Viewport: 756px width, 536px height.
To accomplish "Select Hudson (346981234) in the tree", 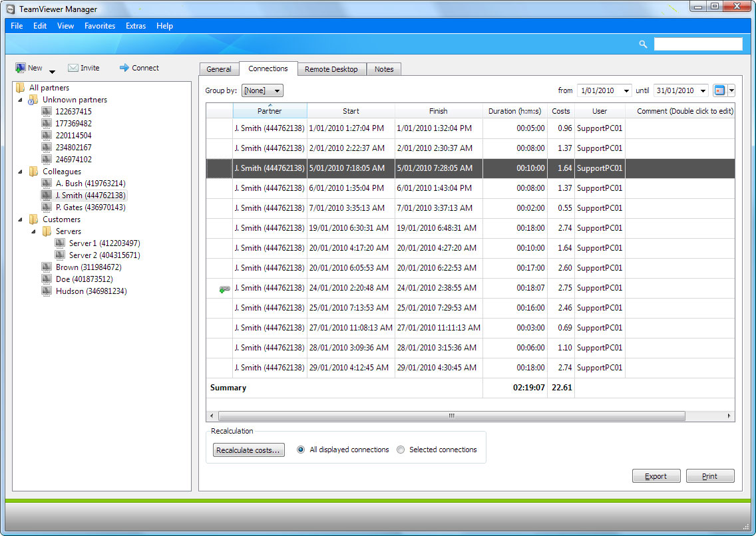I will 91,291.
